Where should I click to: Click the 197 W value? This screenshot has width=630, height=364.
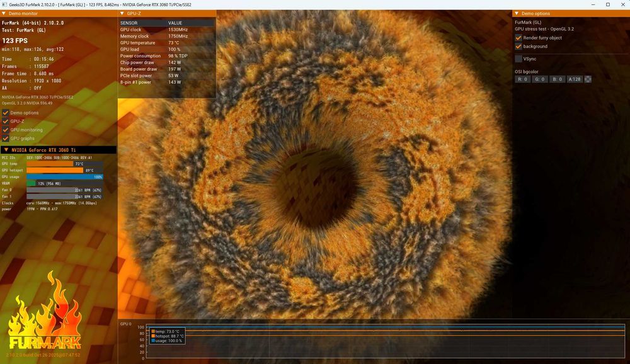tap(175, 69)
